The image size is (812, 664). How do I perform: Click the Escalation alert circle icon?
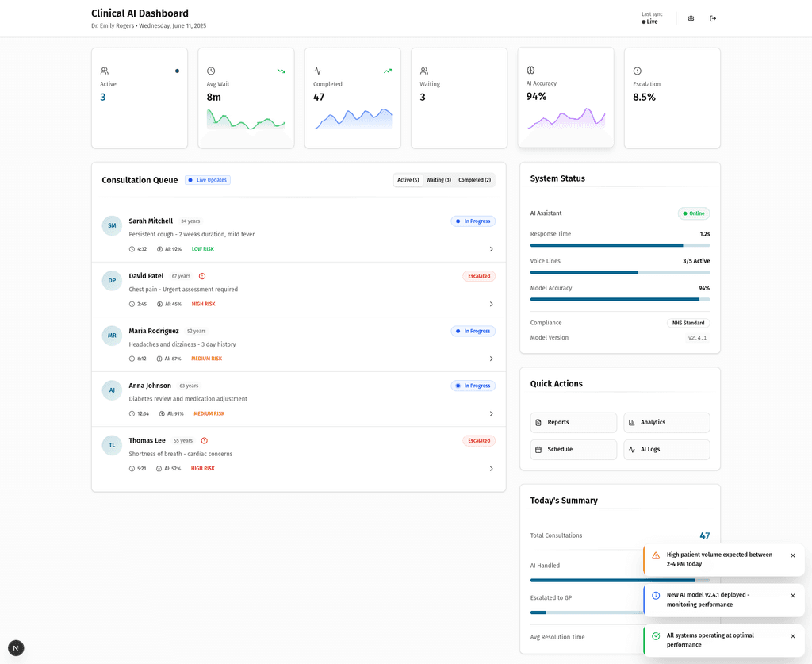coord(637,71)
